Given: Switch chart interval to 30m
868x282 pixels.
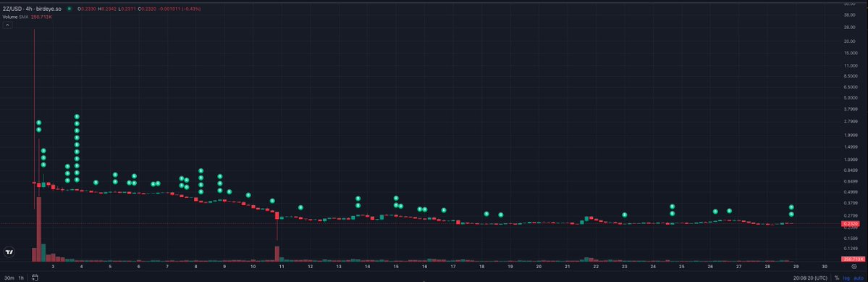Looking at the screenshot, I should [9, 278].
